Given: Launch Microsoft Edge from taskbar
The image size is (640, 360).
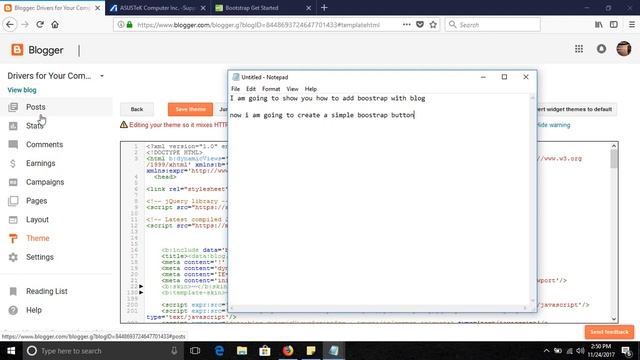Looking at the screenshot, I should coord(219,351).
